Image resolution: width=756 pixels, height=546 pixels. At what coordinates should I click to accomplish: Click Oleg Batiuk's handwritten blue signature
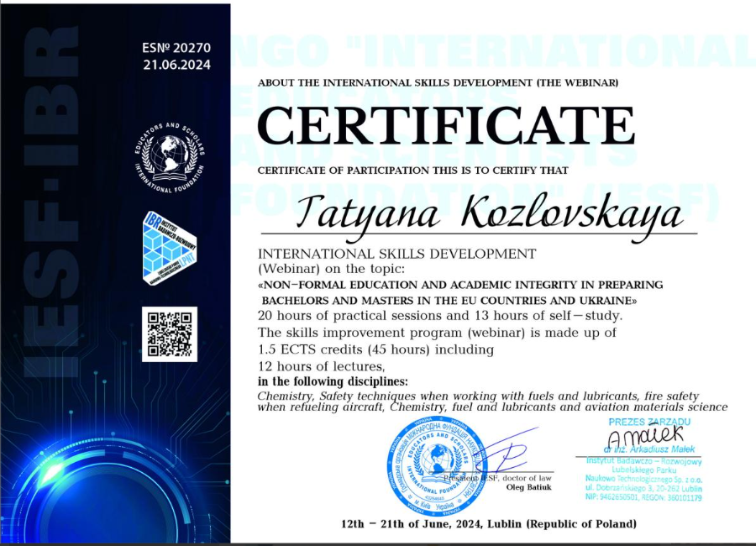point(504,454)
